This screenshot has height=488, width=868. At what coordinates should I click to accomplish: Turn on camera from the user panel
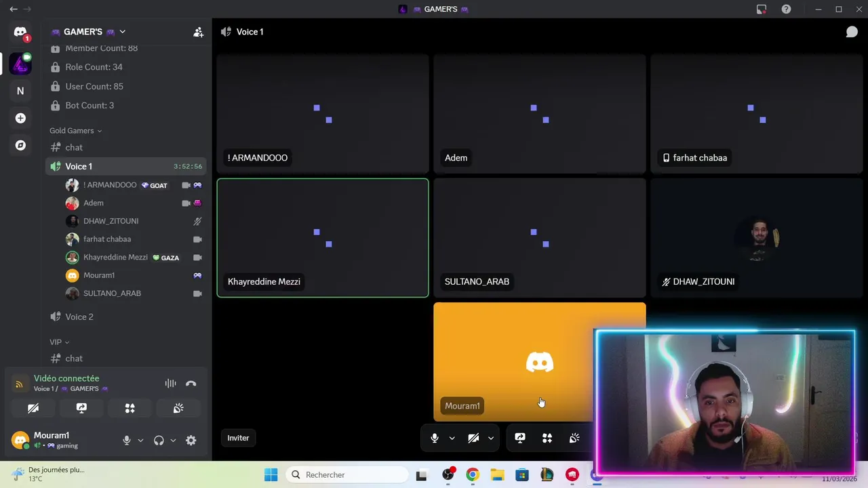pos(33,408)
